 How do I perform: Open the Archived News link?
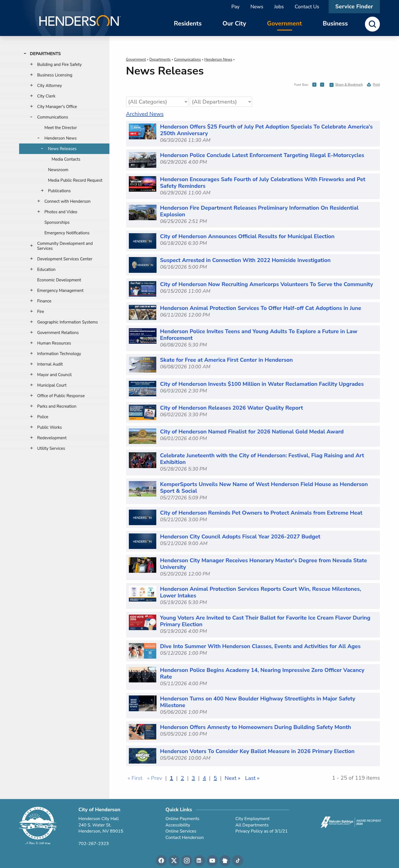click(145, 114)
